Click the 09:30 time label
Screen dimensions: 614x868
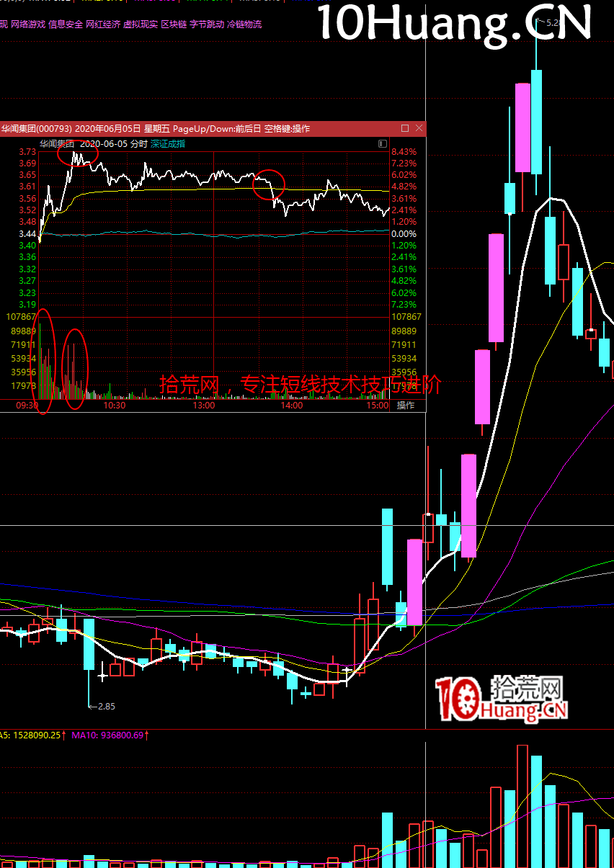(27, 406)
